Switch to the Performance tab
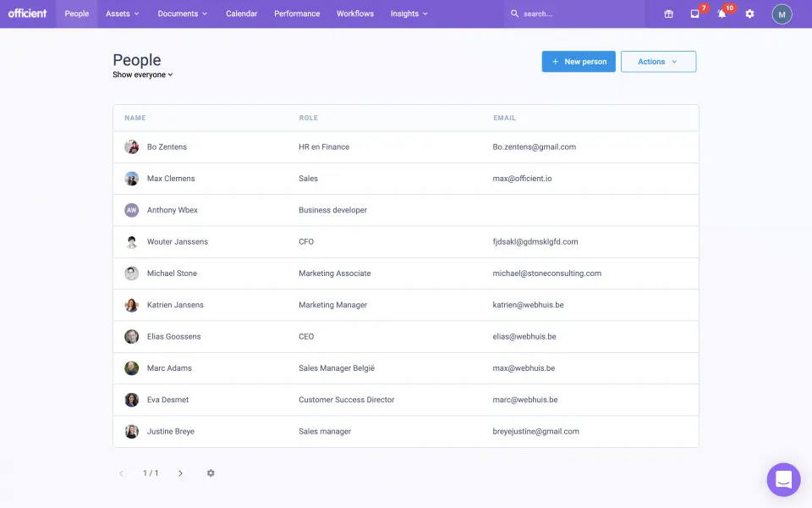This screenshot has height=508, width=812. (297, 14)
